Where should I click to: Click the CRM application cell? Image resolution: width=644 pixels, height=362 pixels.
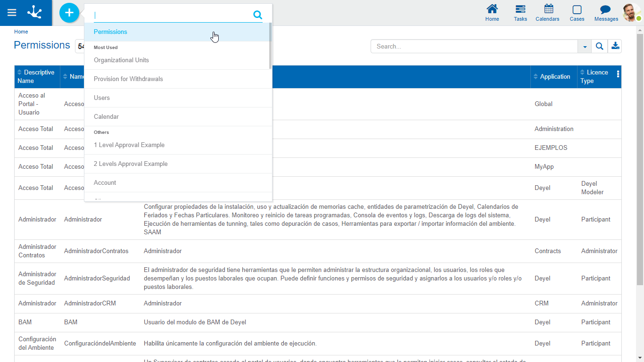(542, 304)
